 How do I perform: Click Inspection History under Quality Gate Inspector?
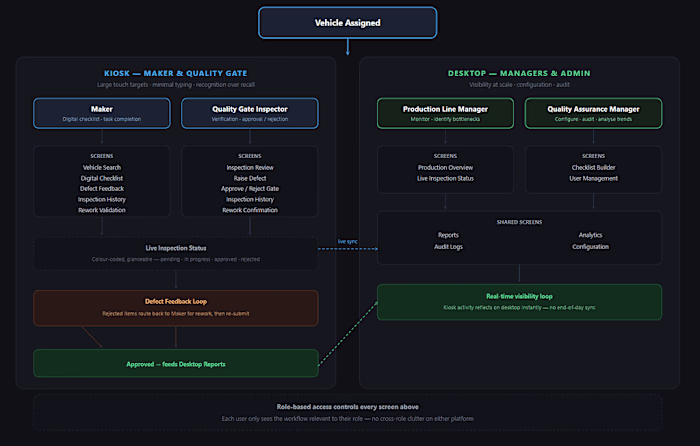pos(250,200)
